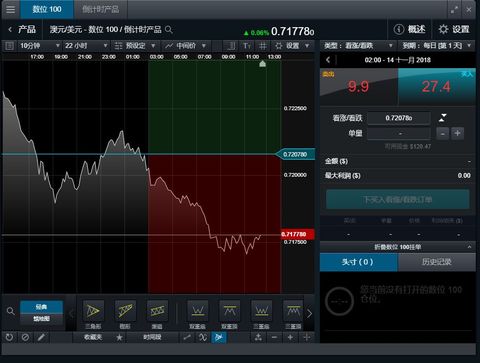This screenshot has width=480, height=363.
Task: Search chart patterns with the magnifier icon
Action: point(11,311)
